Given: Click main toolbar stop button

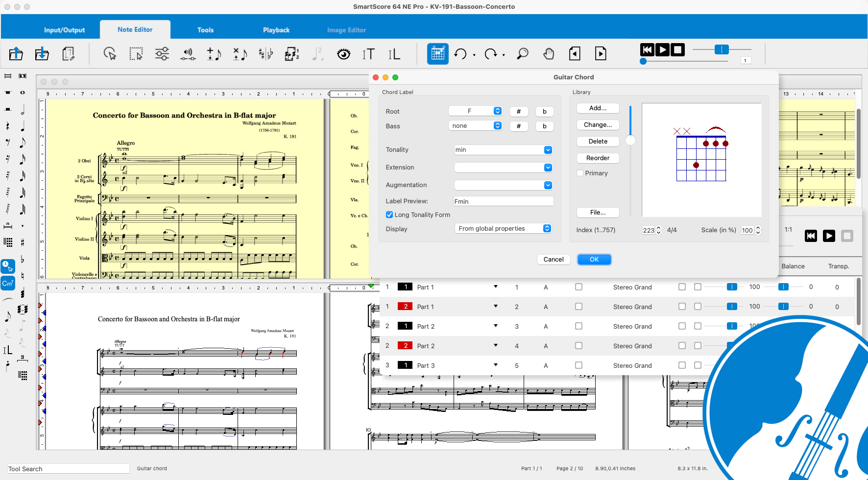Looking at the screenshot, I should click(x=677, y=49).
